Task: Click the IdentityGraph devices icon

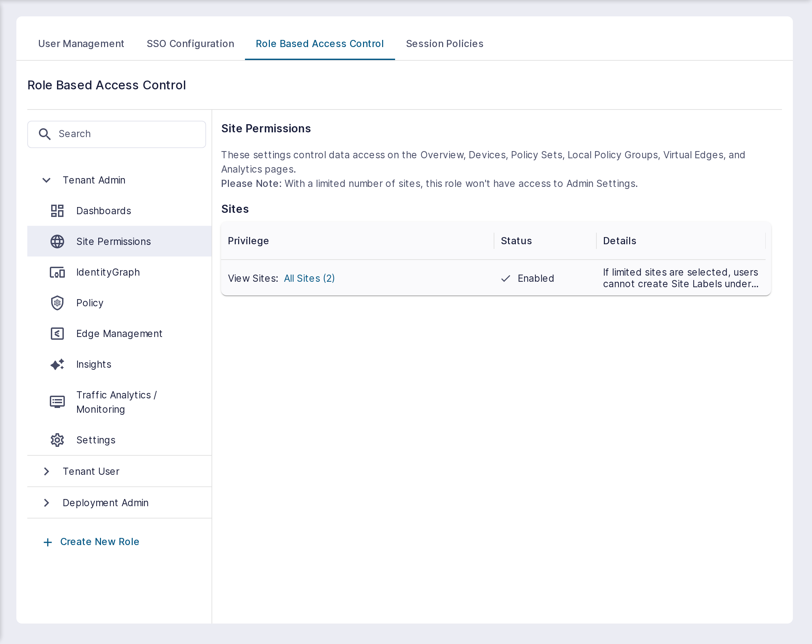Action: tap(57, 272)
